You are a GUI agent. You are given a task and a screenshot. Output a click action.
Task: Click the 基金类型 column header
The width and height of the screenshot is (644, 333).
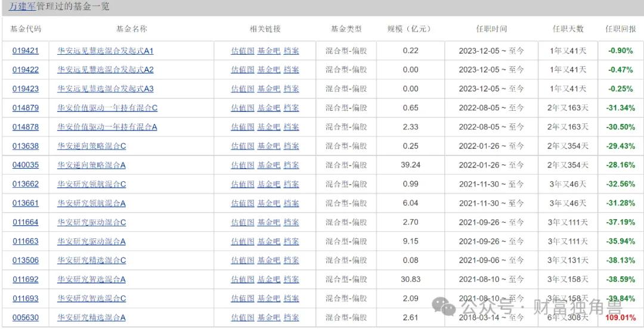coord(346,29)
